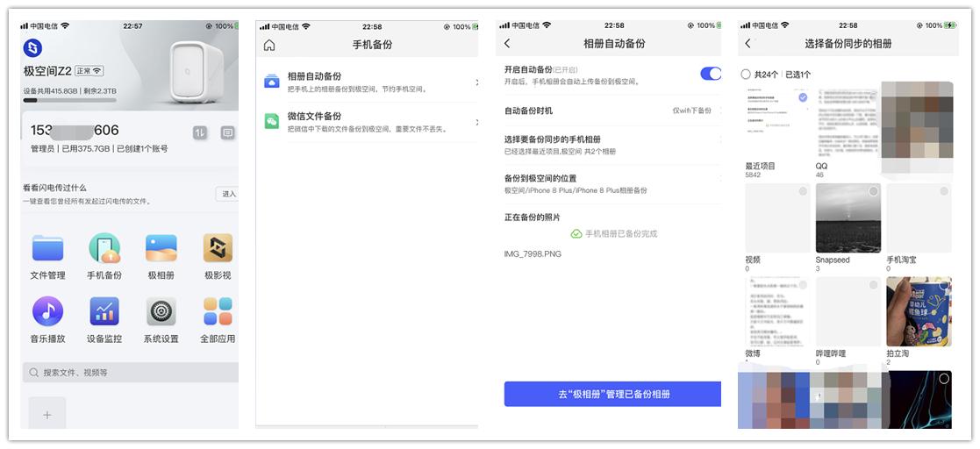The height and width of the screenshot is (449, 980).
Task: Select the 共24个 select-all radio button
Action: (746, 75)
